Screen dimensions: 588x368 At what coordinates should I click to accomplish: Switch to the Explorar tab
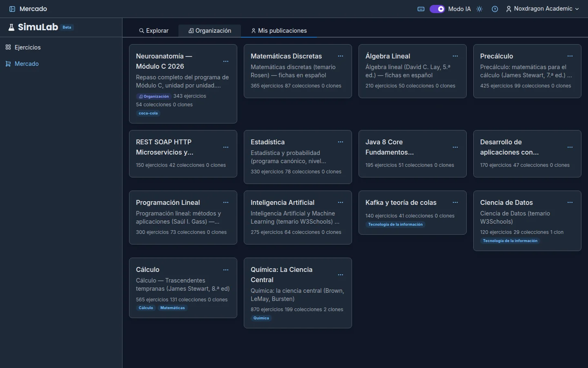pos(154,31)
